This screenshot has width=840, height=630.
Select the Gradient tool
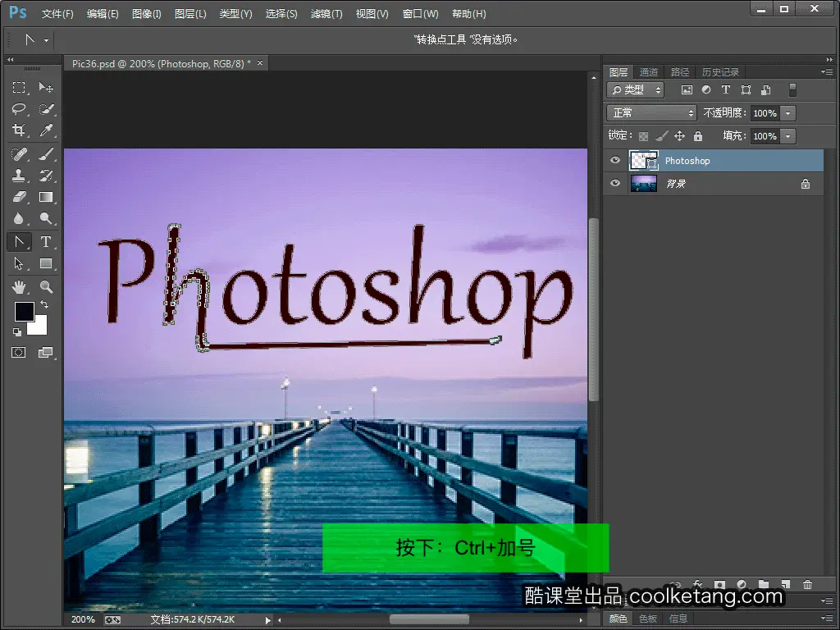pos(46,197)
